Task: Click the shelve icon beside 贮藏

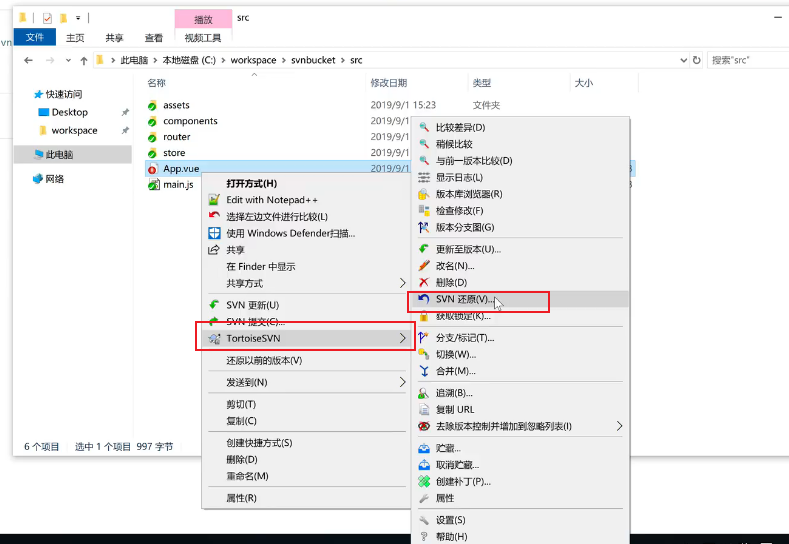Action: [424, 448]
